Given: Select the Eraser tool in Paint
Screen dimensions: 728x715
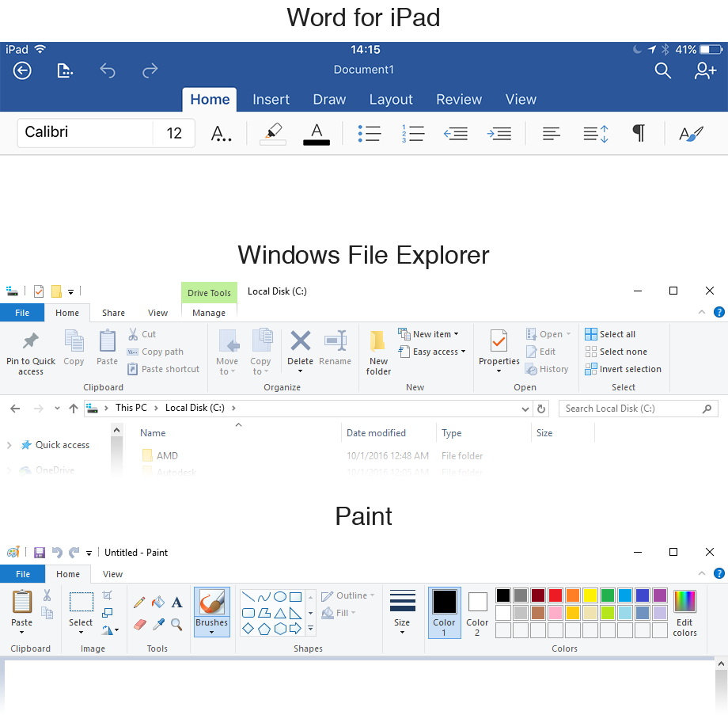Looking at the screenshot, I should point(140,625).
